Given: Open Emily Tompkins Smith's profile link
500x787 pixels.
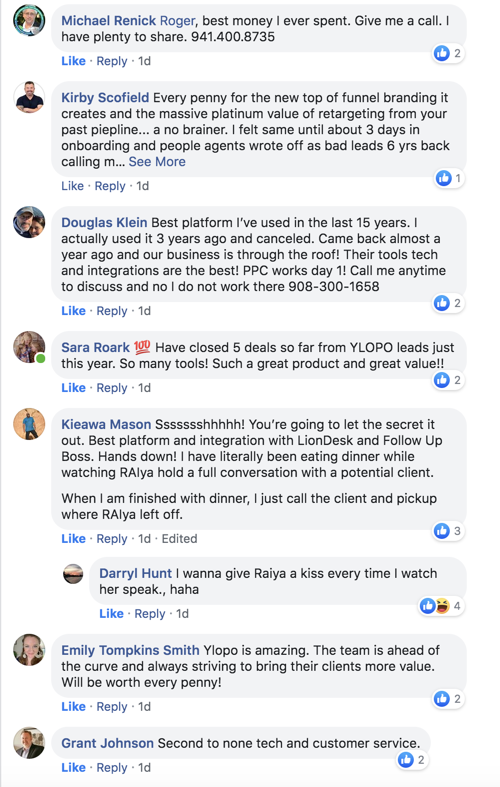Looking at the screenshot, I should 130,650.
